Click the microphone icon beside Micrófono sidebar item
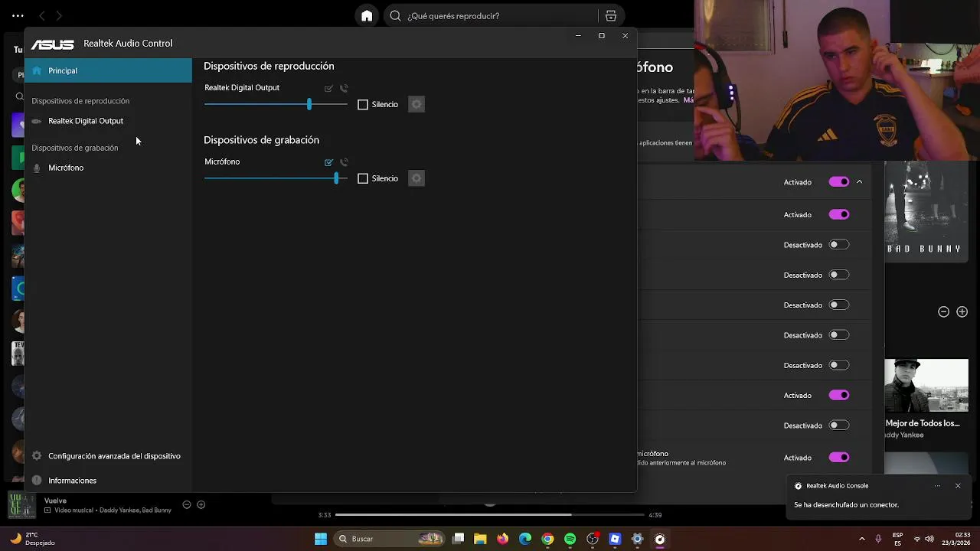The image size is (980, 551). [x=36, y=168]
